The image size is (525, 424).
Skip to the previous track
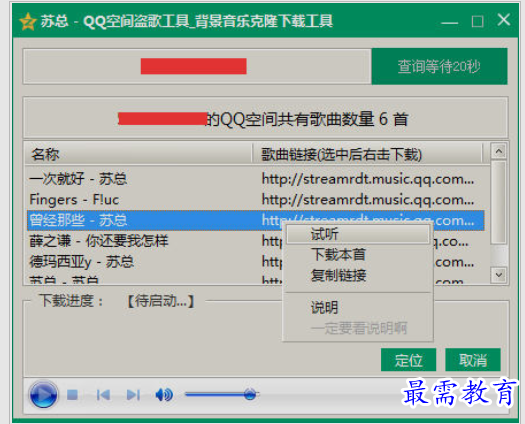[x=103, y=395]
